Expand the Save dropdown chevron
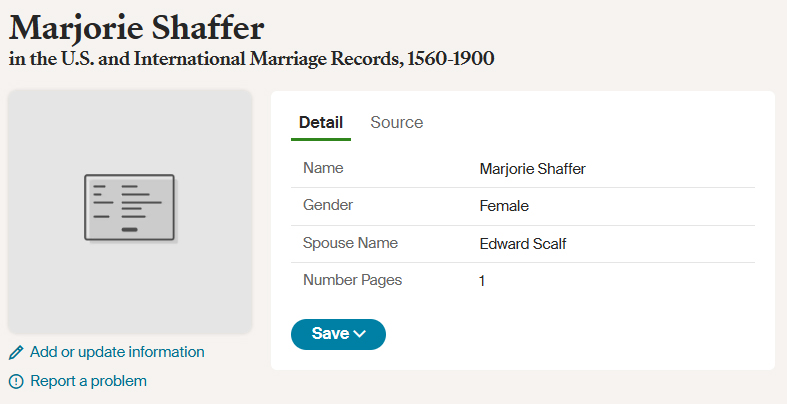This screenshot has height=404, width=787. coord(360,334)
